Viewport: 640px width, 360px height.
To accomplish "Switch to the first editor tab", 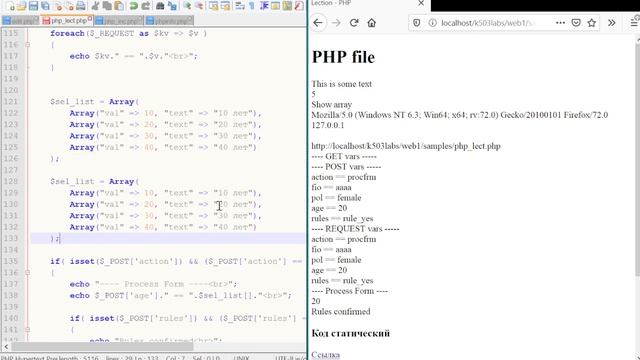I will [x=20, y=20].
